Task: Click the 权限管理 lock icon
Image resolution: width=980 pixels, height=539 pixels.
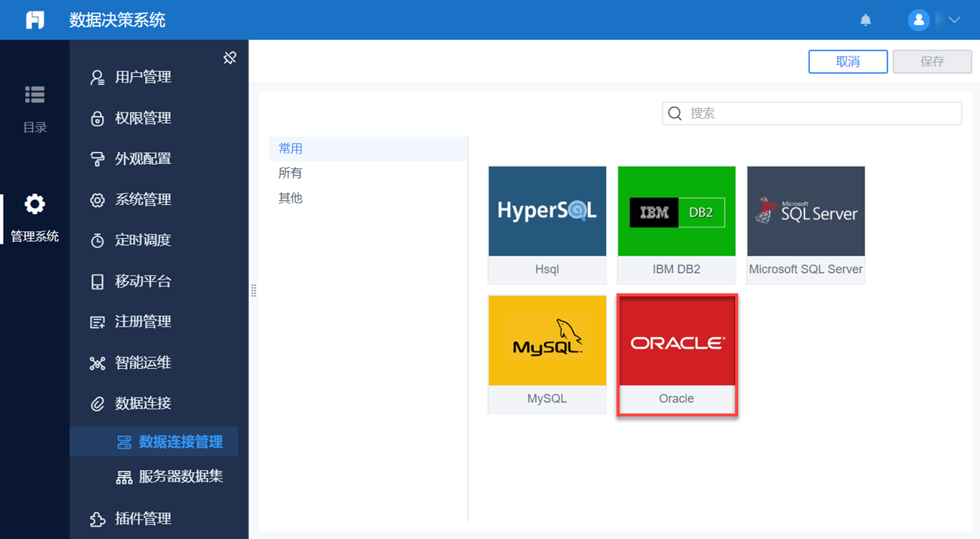Action: click(x=97, y=118)
